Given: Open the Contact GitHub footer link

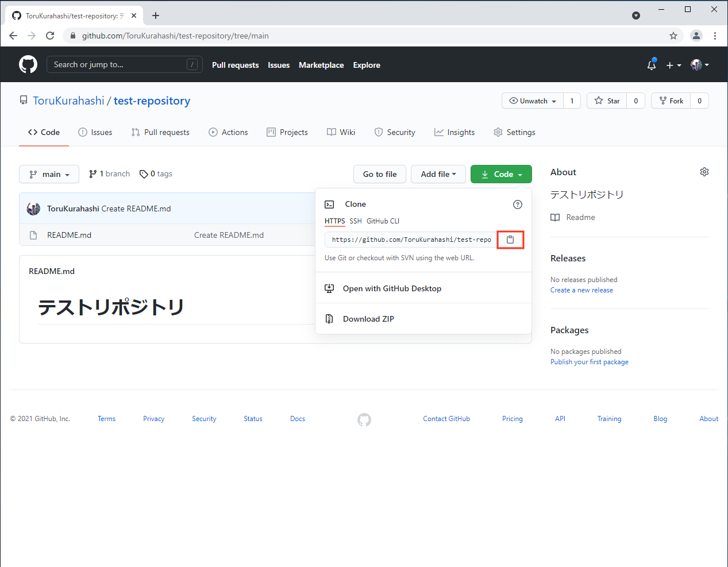Looking at the screenshot, I should (446, 419).
